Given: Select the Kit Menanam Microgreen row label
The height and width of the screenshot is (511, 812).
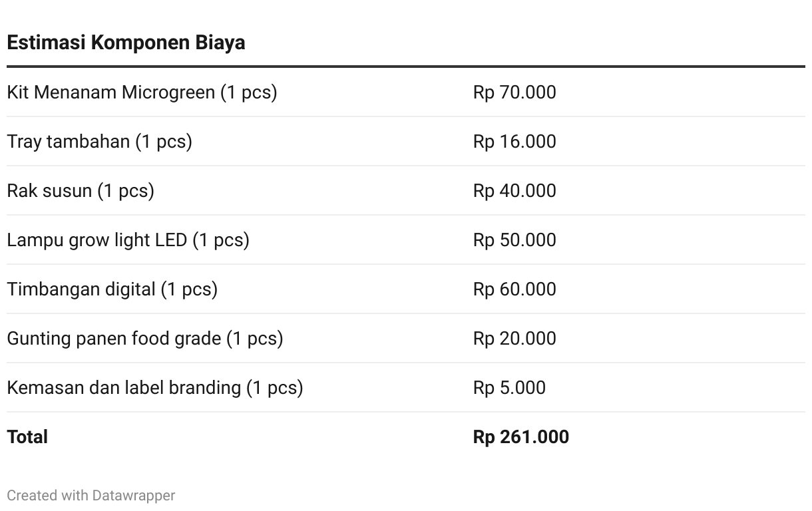Looking at the screenshot, I should pyautogui.click(x=142, y=92).
